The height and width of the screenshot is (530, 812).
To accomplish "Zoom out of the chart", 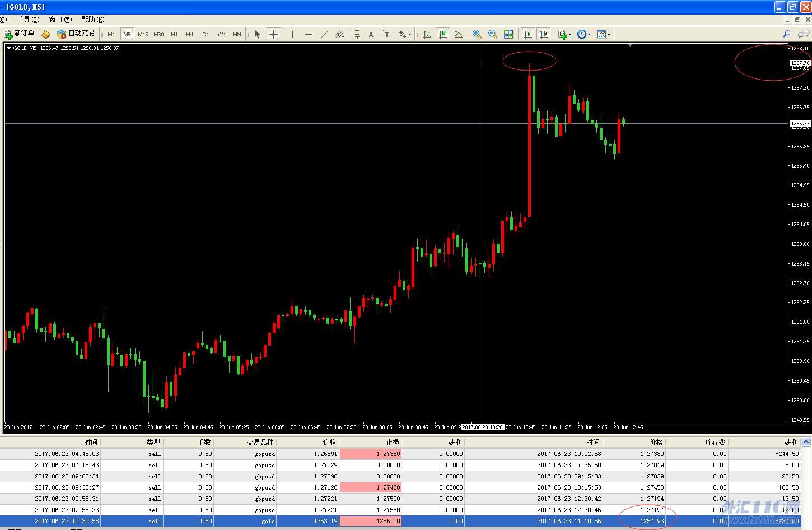I will point(493,34).
